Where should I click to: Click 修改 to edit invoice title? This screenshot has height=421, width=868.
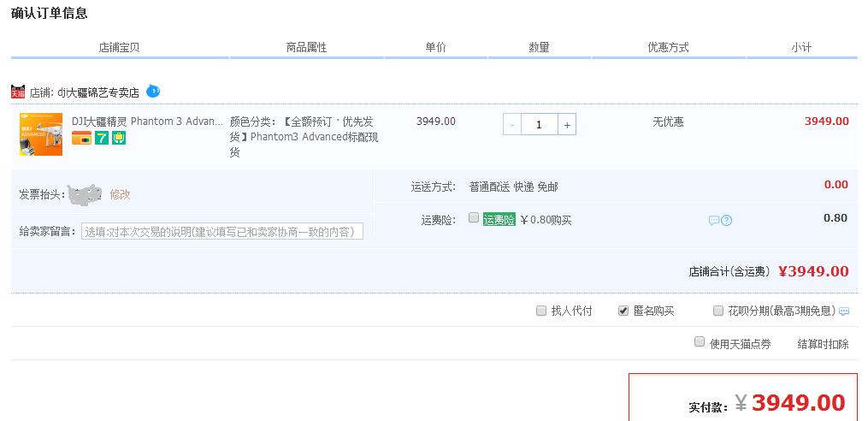pyautogui.click(x=120, y=194)
